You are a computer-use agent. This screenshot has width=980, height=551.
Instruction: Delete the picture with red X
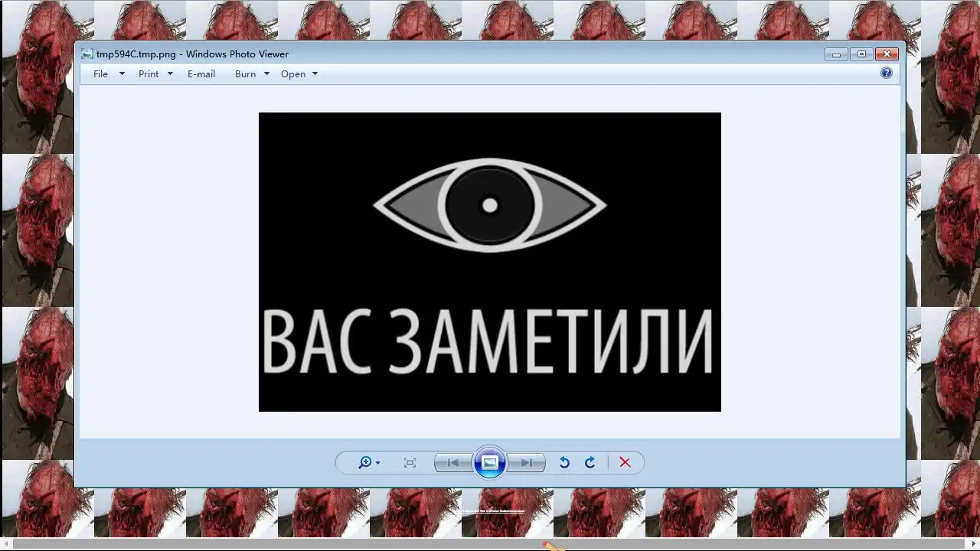point(625,462)
